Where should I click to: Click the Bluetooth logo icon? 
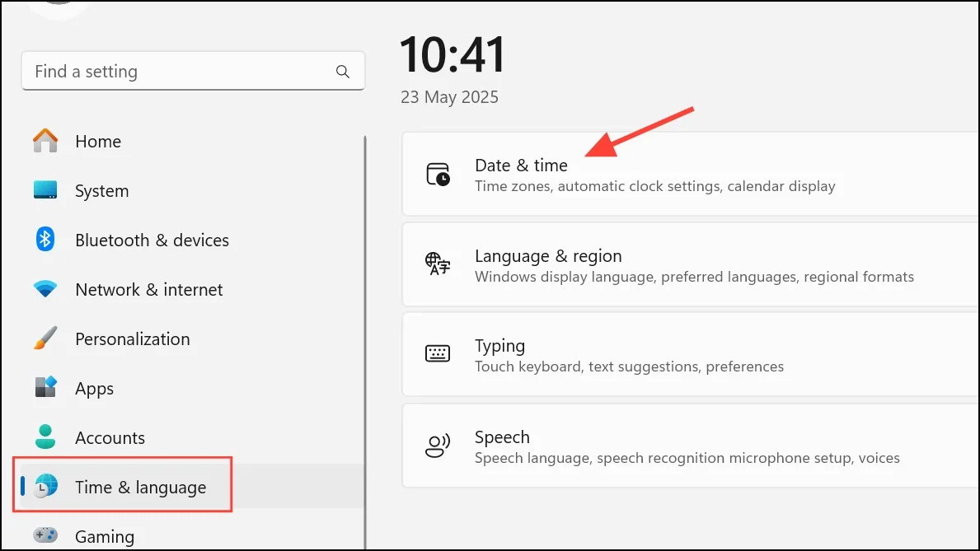[x=45, y=240]
